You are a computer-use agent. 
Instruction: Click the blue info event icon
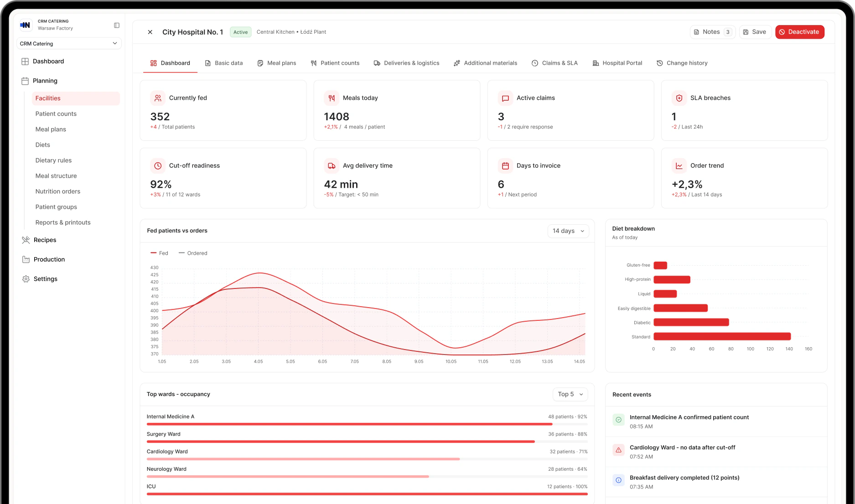(x=618, y=480)
